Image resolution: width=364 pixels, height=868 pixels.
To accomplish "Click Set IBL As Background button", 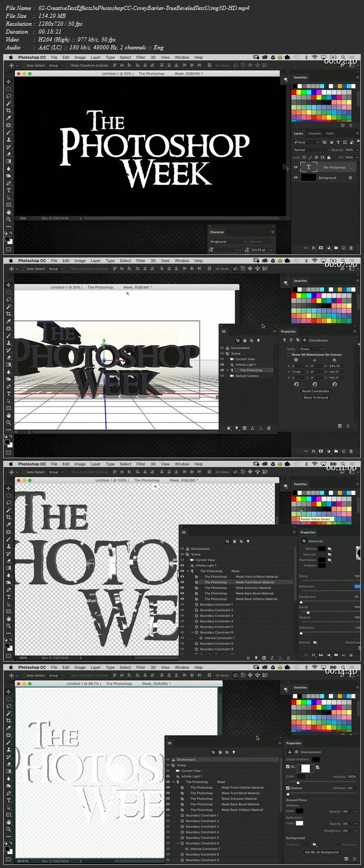I will click(322, 852).
